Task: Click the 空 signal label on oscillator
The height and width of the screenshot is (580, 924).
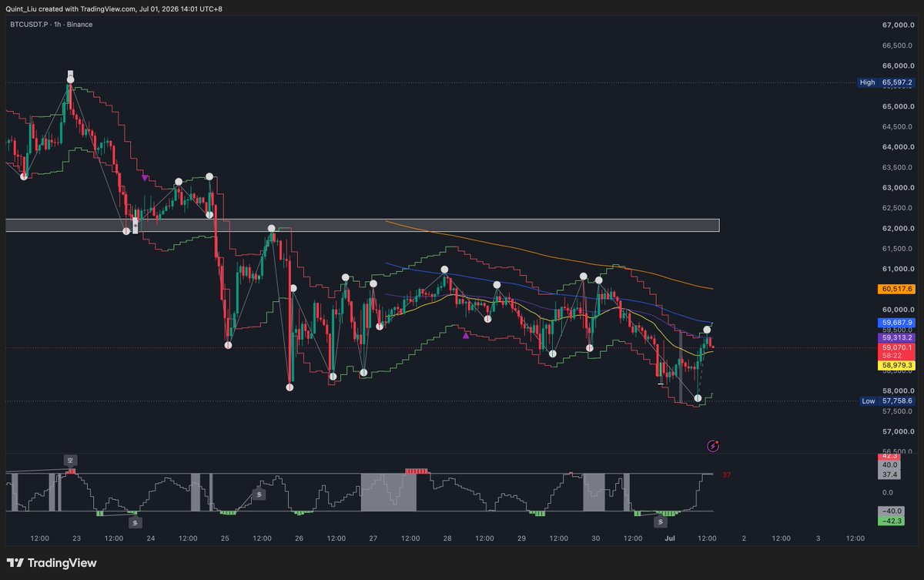Action: 71,460
